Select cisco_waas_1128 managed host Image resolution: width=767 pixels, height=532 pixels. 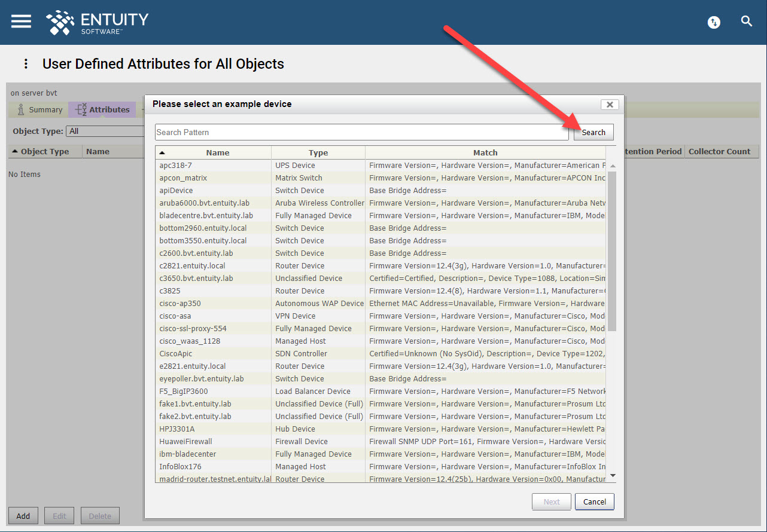pyautogui.click(x=381, y=341)
